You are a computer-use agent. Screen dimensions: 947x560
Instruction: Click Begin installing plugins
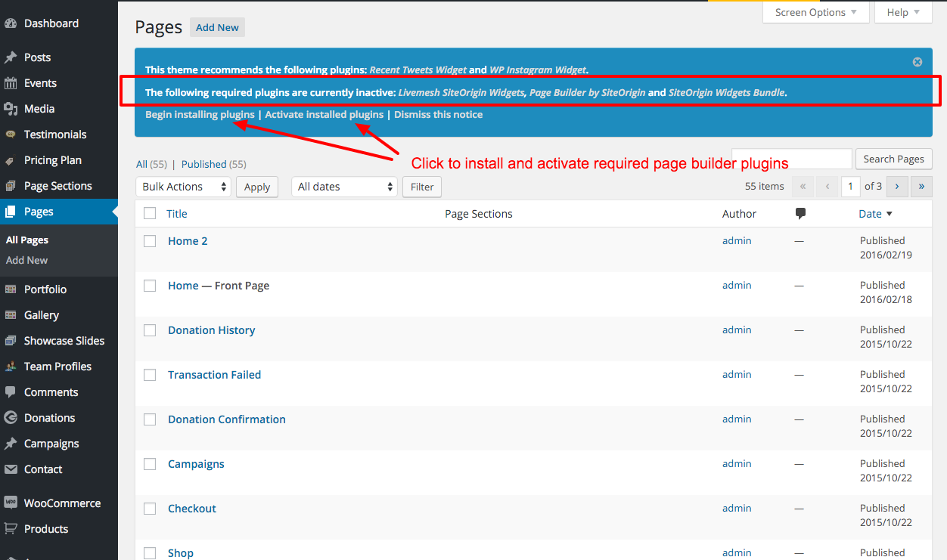199,114
